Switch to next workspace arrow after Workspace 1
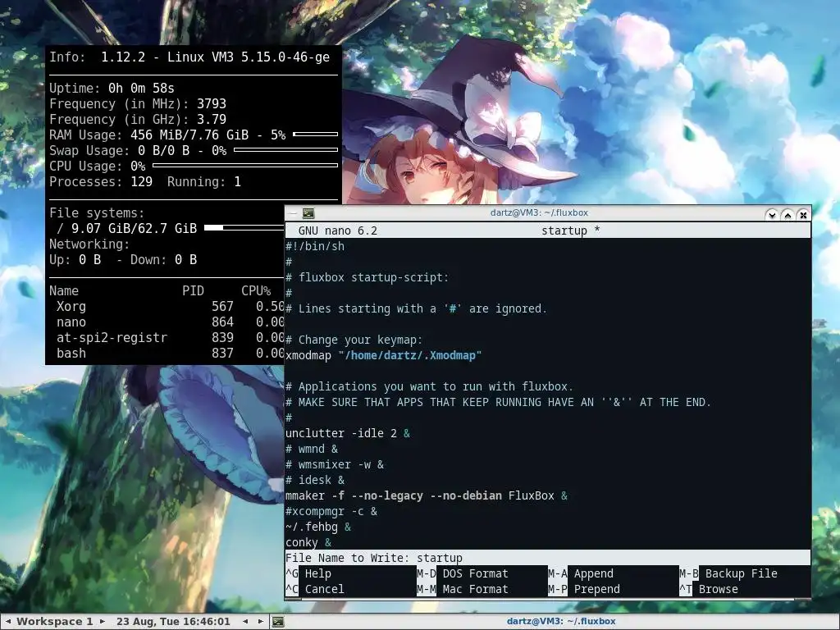This screenshot has width=840, height=630. 103,622
